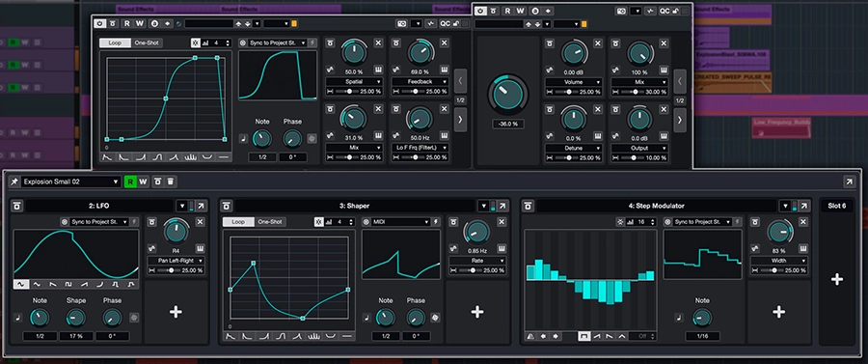The width and height of the screenshot is (868, 364).
Task: Remove the Rate modulation target in Shaper
Action: tap(502, 222)
